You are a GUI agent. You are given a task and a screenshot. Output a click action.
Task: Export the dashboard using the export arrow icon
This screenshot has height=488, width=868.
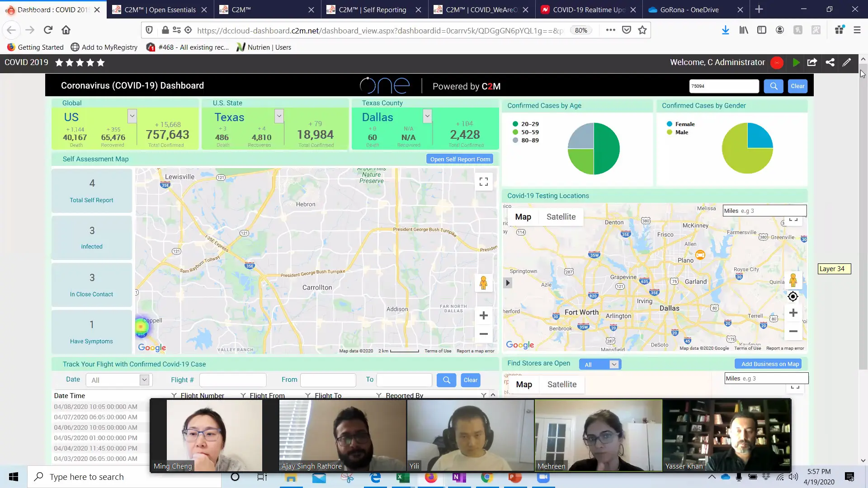(x=812, y=62)
